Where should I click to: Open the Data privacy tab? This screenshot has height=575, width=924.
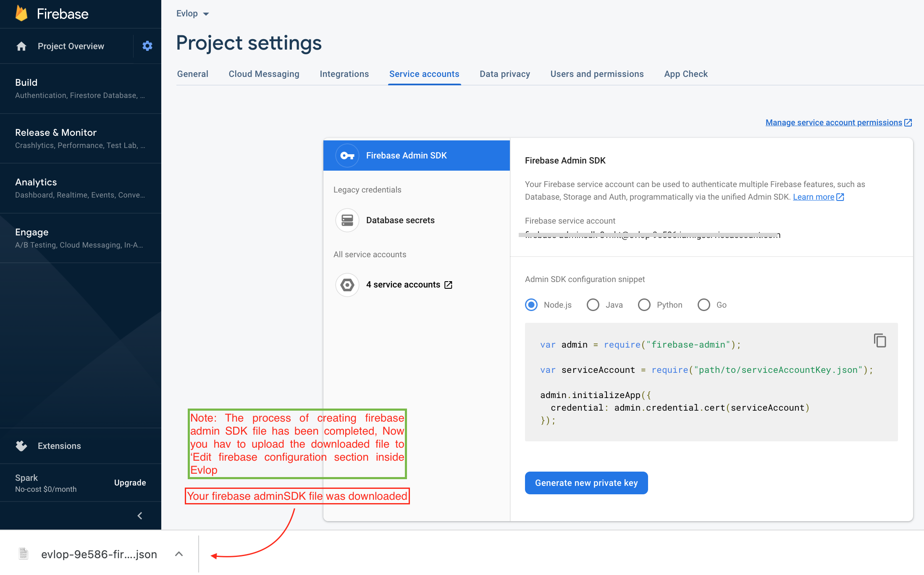(505, 74)
